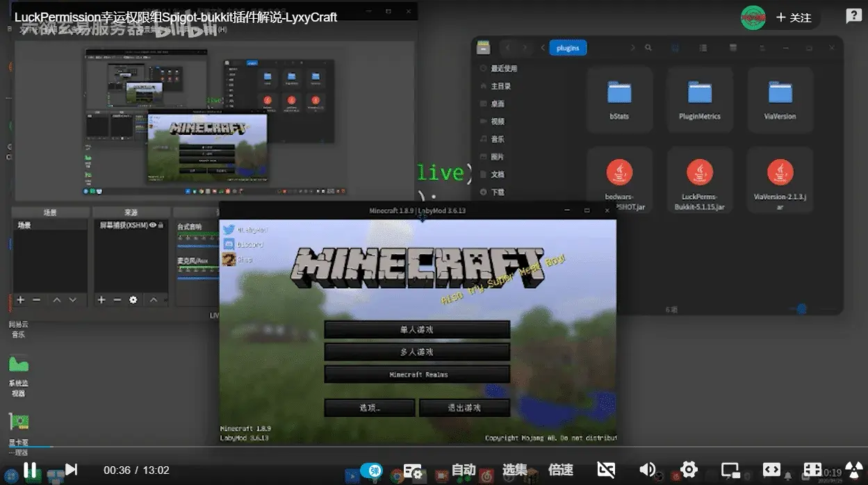Screen dimensions: 868x485
Task: Open the danmaku display settings
Action: click(x=413, y=470)
